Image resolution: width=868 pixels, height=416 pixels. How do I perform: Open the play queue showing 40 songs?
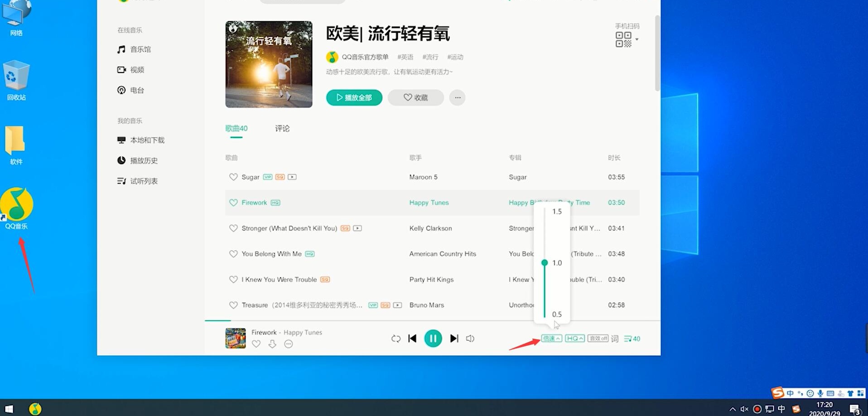point(632,339)
